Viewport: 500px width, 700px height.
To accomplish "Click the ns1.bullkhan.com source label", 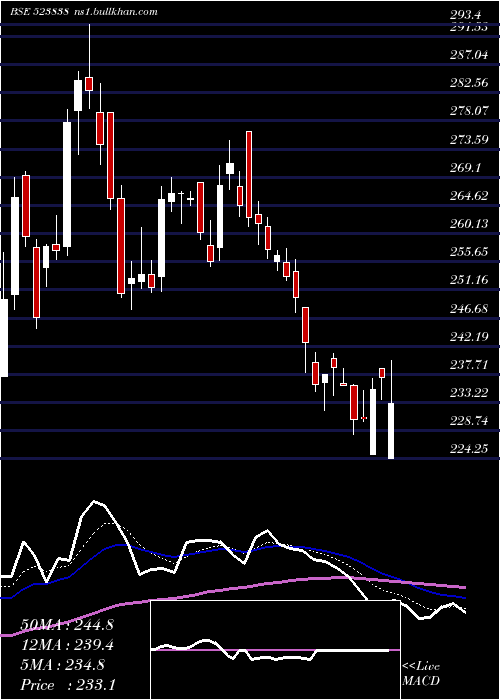I will click(114, 12).
